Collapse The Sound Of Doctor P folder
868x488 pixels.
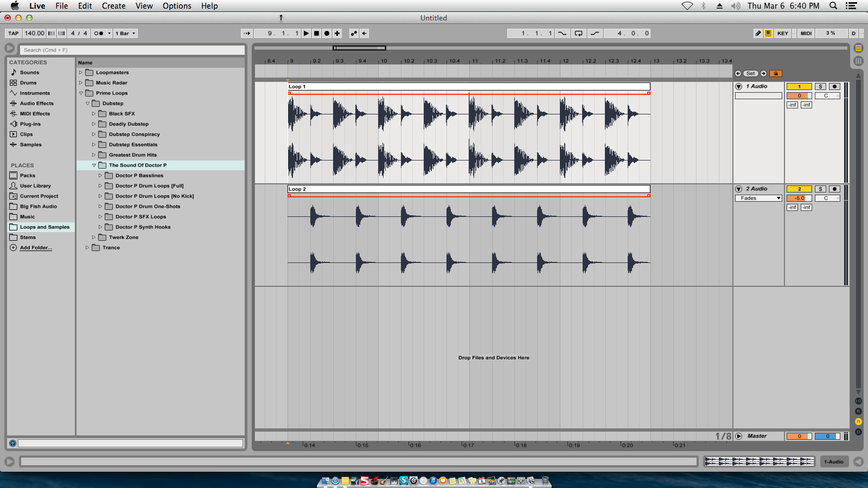[x=94, y=165]
